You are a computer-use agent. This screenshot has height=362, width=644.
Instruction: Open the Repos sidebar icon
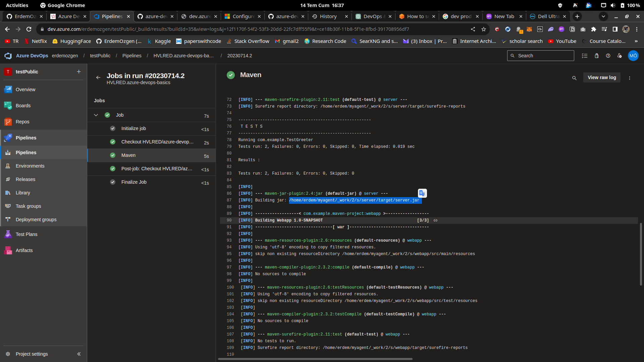pos(8,122)
